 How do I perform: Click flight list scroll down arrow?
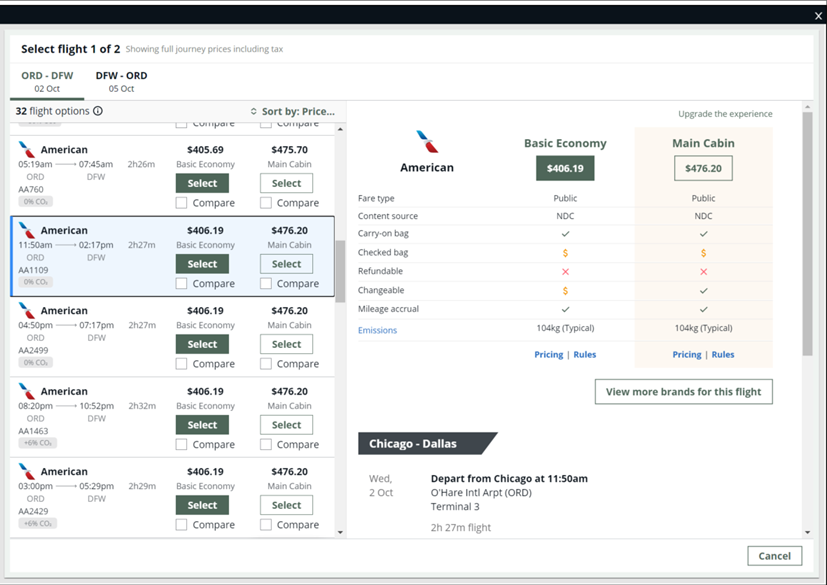tap(340, 532)
